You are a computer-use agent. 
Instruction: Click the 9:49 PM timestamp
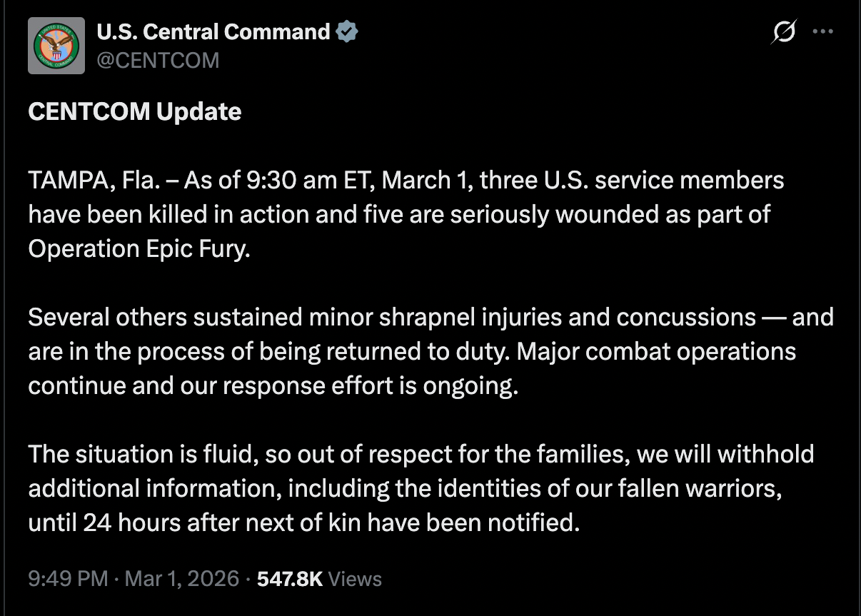click(68, 578)
